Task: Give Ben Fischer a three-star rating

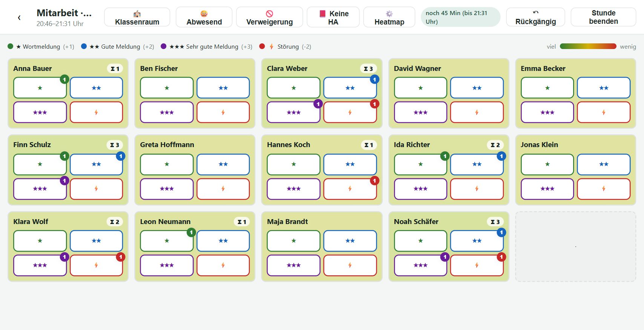Action: (167, 112)
